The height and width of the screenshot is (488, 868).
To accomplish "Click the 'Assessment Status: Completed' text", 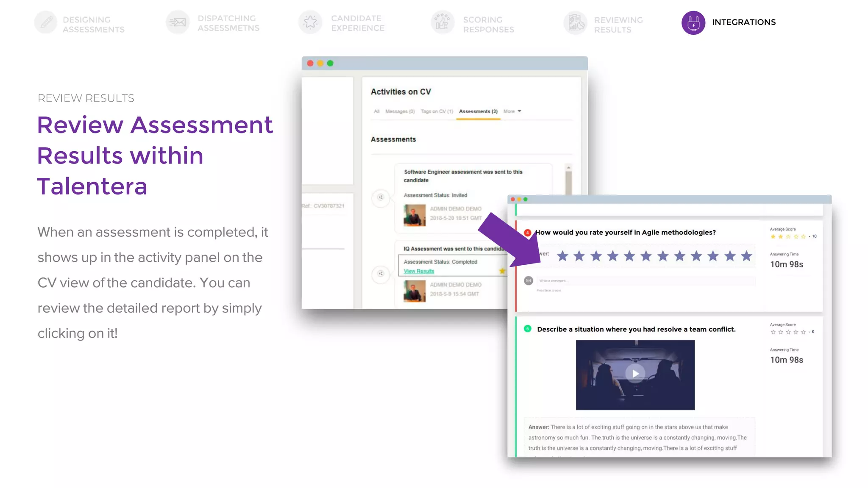I will click(440, 262).
